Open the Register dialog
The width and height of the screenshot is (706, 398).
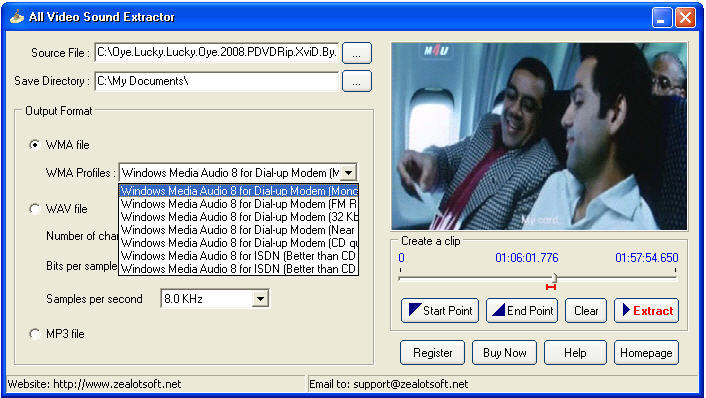coord(432,353)
